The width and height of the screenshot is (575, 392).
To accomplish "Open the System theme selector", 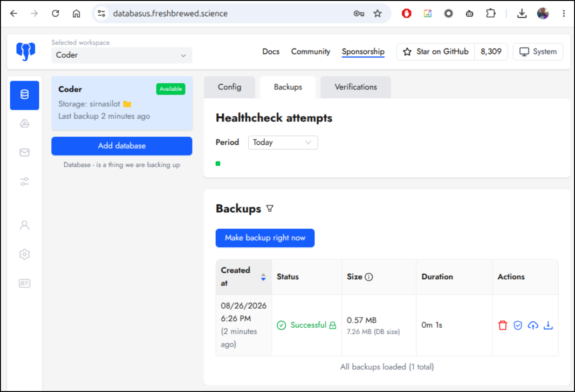I will coord(538,52).
